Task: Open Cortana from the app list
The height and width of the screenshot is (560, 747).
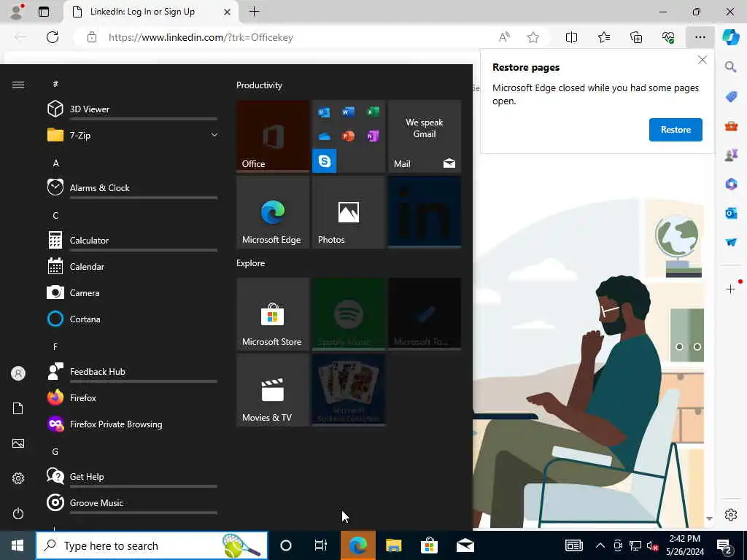Action: click(x=133, y=319)
